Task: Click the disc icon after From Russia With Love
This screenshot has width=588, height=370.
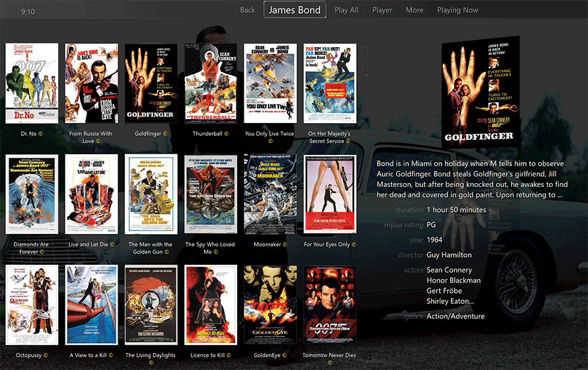Action: tap(98, 141)
